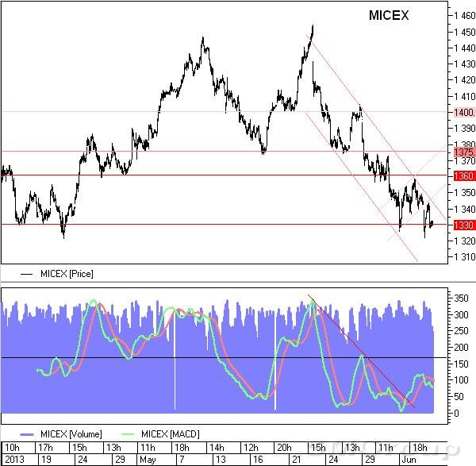
Task: Click the black Price legend line sample
Action: click(x=28, y=274)
